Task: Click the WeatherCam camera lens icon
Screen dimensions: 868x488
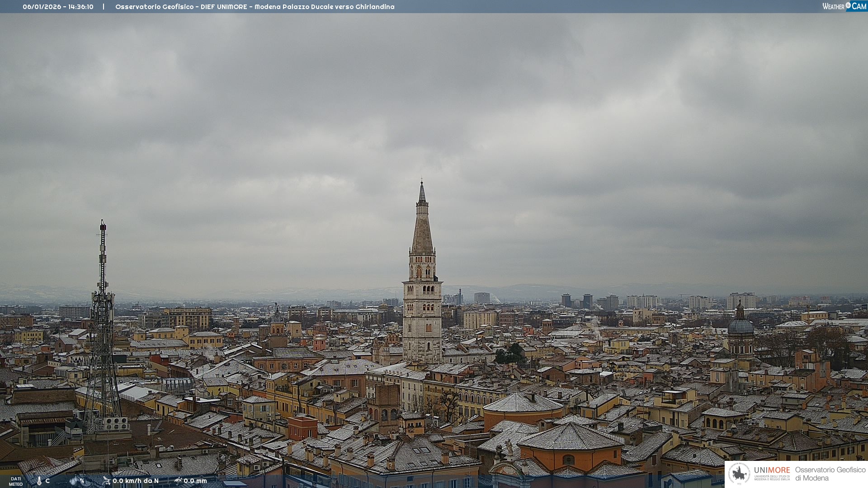Action: click(848, 5)
